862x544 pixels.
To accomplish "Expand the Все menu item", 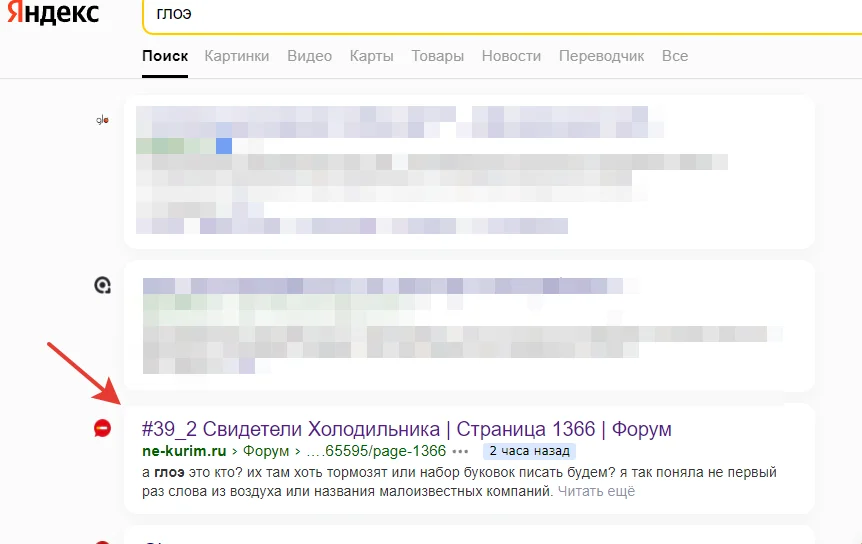I will [675, 56].
